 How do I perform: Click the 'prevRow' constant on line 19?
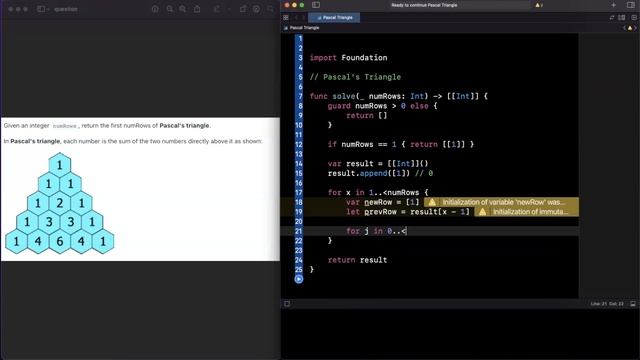click(380, 212)
